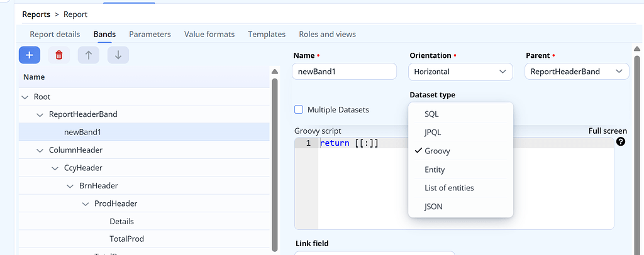Click right panel scroll-up arrow

637,49
